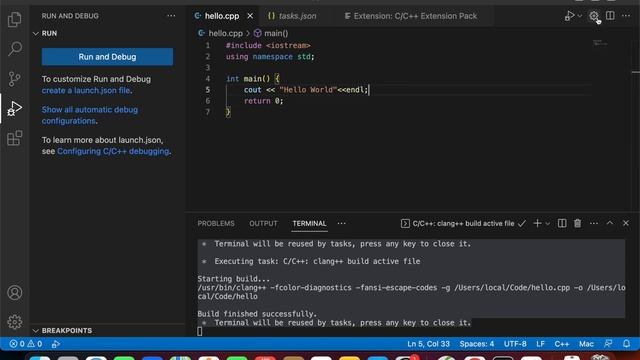Kill terminal with the trash icon

[578, 223]
